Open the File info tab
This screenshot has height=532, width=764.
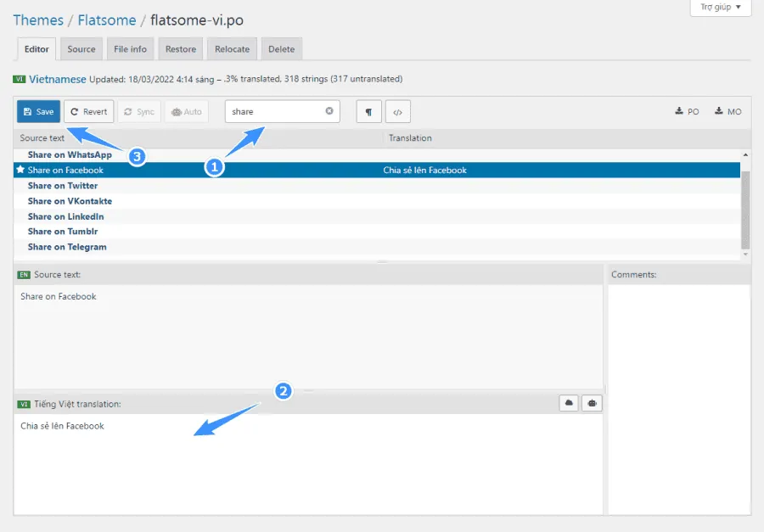(x=130, y=49)
